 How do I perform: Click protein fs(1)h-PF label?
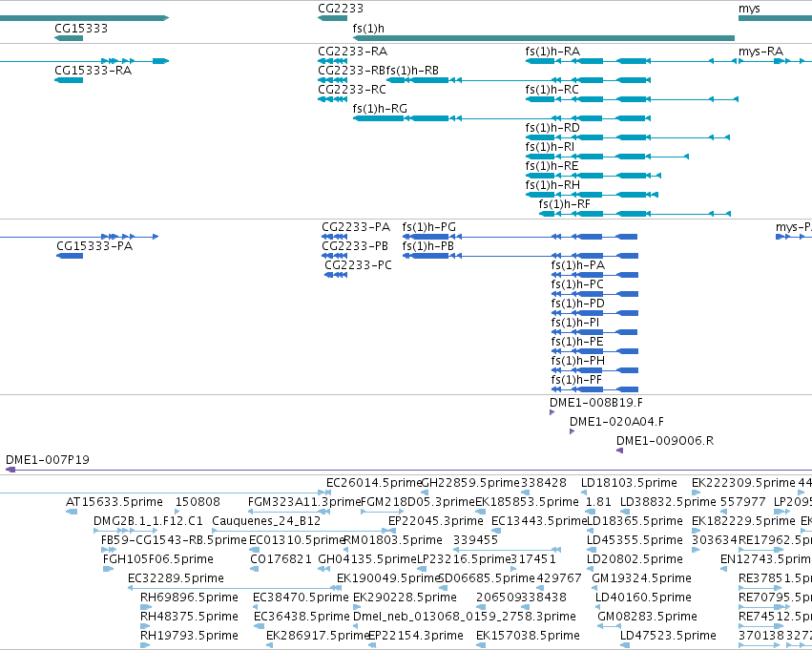click(576, 380)
